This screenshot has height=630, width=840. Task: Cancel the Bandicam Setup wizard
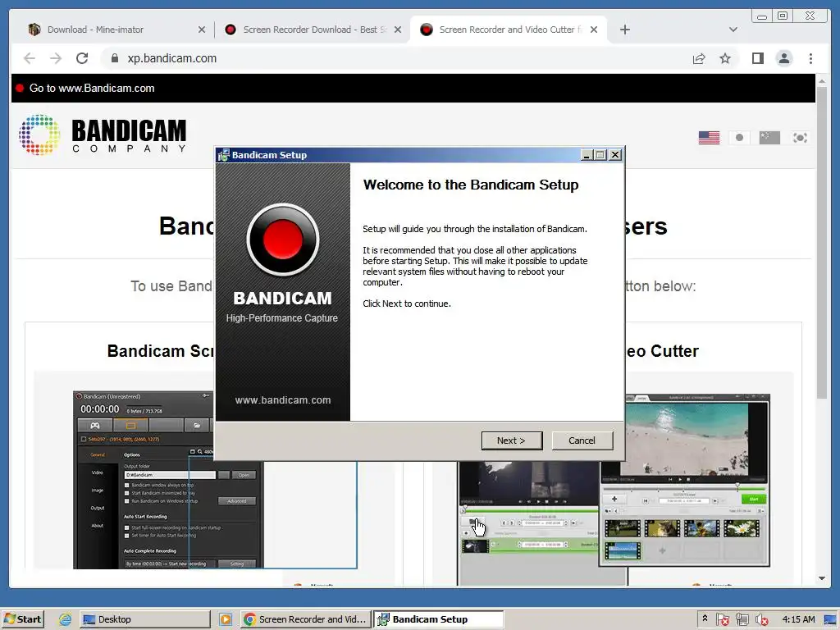coord(582,441)
